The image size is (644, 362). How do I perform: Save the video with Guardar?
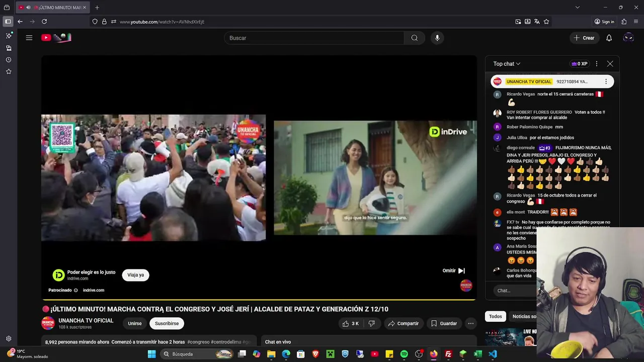tap(444, 323)
